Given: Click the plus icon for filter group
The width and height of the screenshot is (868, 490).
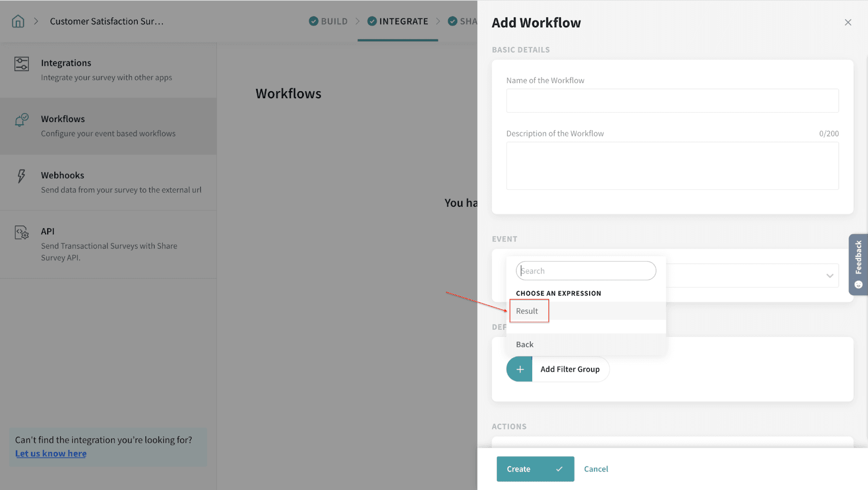Looking at the screenshot, I should [520, 369].
